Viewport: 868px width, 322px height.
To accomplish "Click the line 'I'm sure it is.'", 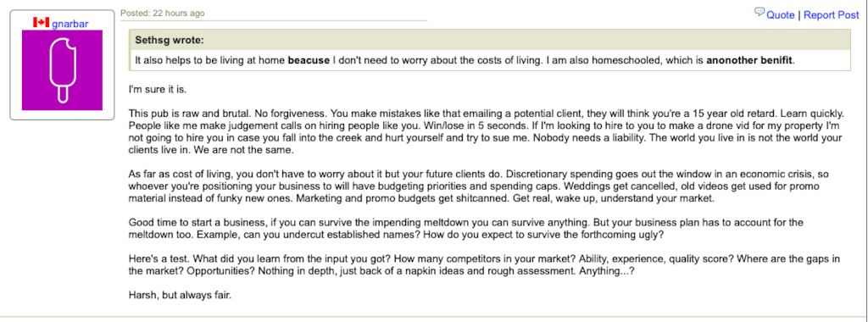I will point(153,88).
